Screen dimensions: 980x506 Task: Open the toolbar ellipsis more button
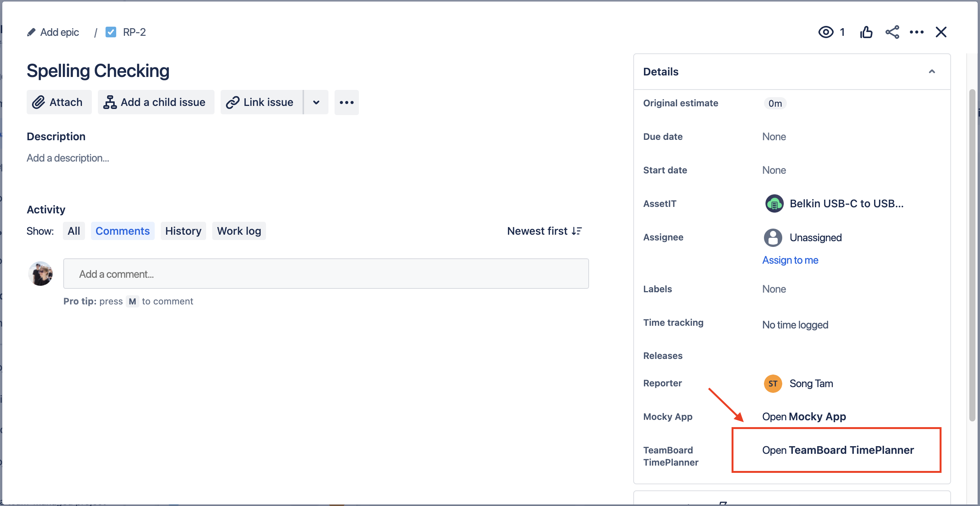346,102
